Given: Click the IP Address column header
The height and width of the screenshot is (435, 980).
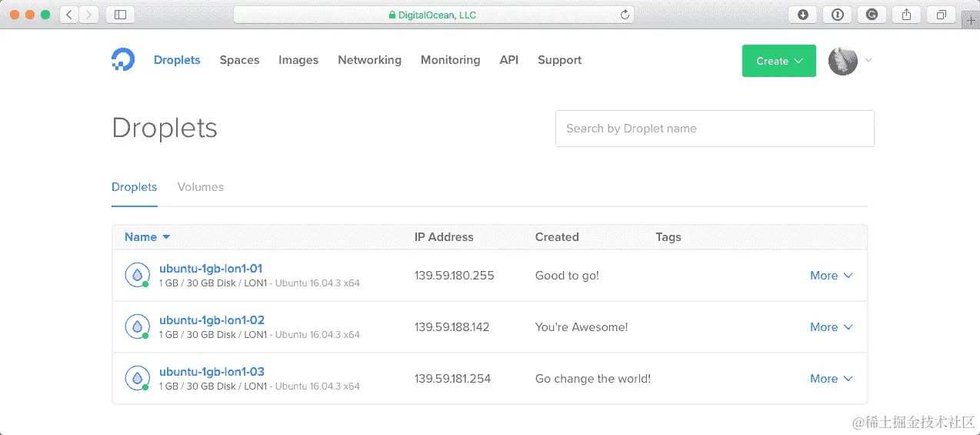Looking at the screenshot, I should click(444, 237).
